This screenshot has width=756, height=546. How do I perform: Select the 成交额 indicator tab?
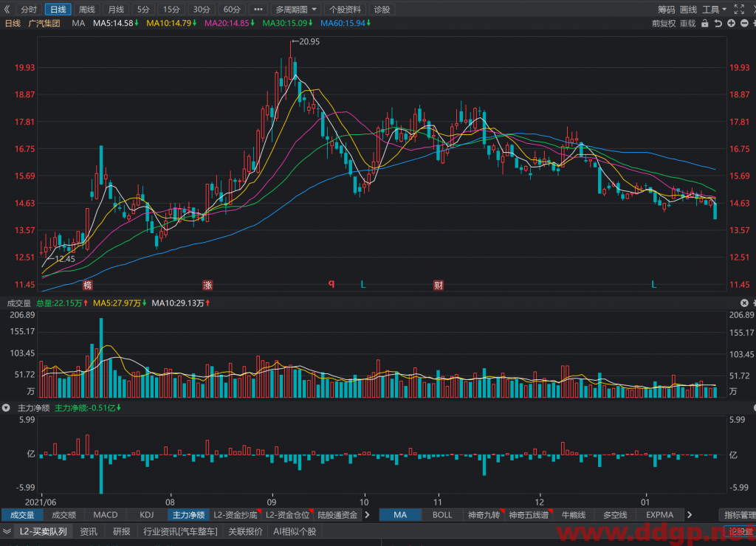pos(63,515)
